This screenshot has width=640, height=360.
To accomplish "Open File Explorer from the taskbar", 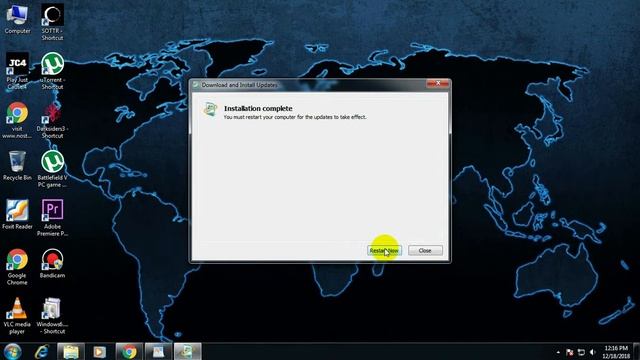I will 71,351.
